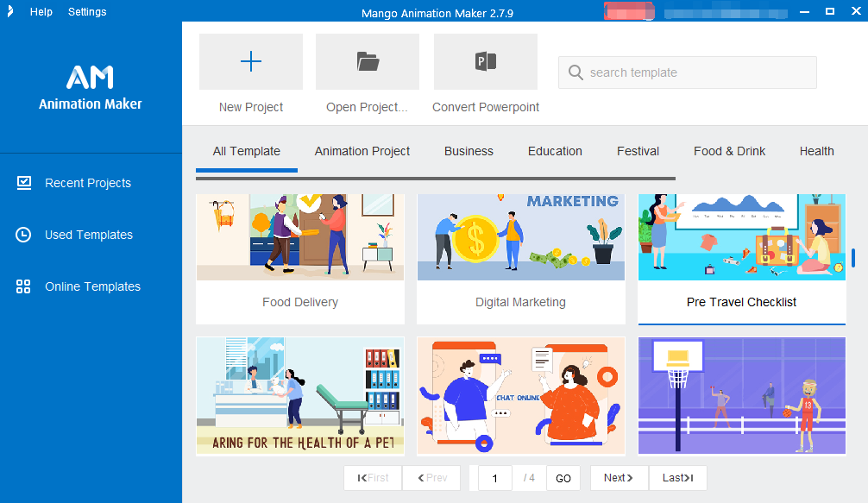Open a project via the folder icon
The width and height of the screenshot is (868, 503).
click(368, 61)
